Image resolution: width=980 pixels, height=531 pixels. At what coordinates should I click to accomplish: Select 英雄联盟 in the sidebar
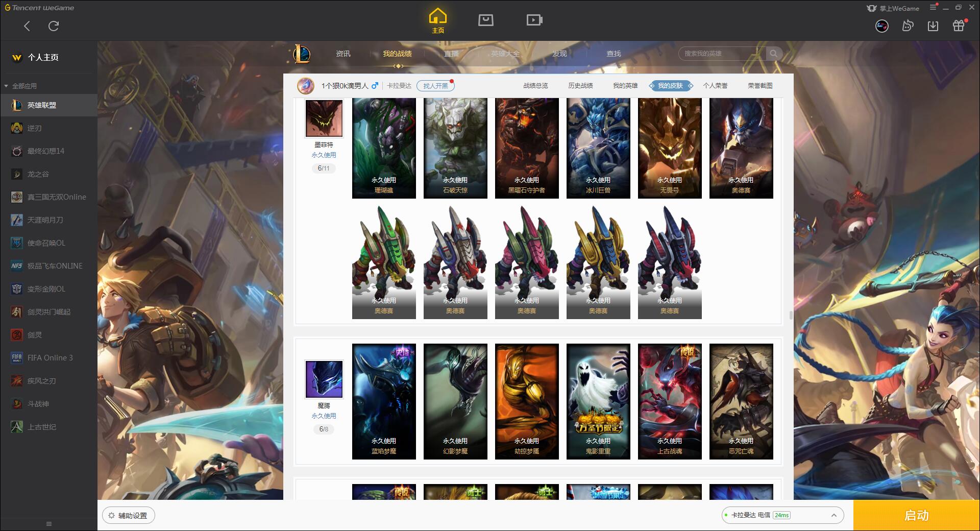point(48,105)
